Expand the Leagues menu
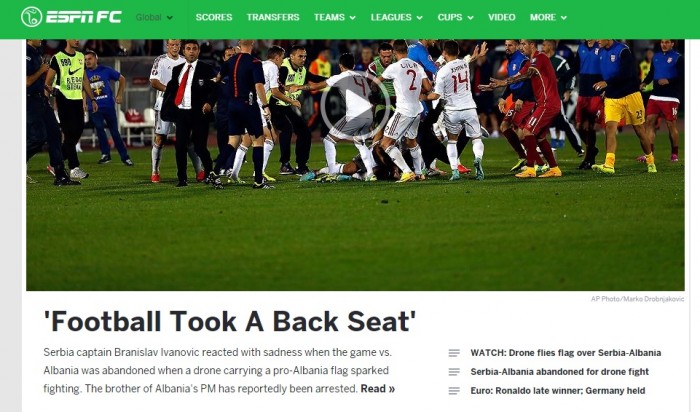The image size is (700, 412). (396, 17)
